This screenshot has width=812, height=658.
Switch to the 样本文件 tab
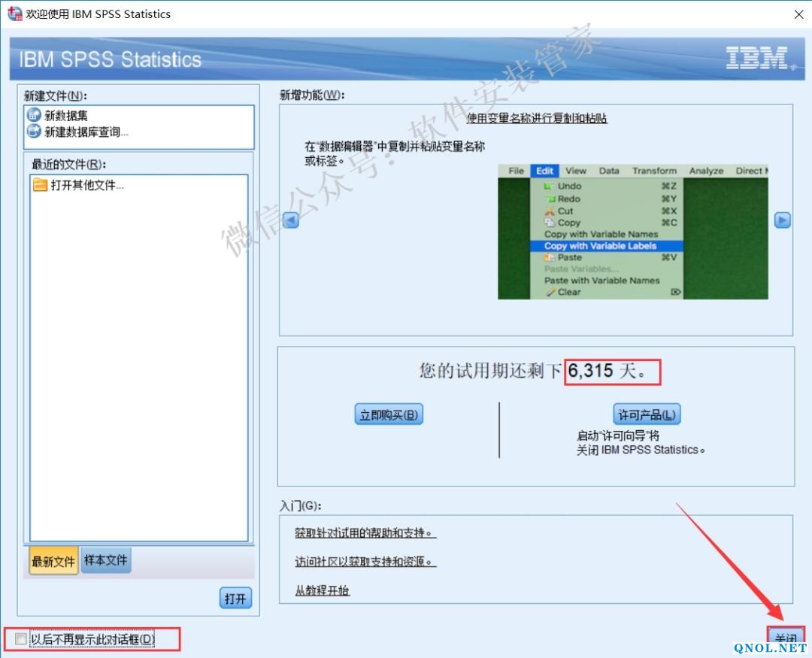click(x=105, y=560)
